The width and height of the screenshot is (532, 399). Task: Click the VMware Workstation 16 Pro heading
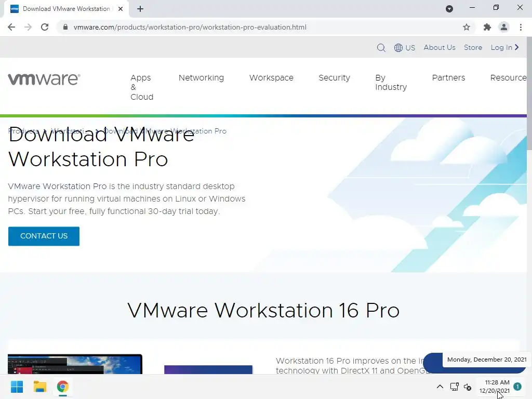[263, 310]
